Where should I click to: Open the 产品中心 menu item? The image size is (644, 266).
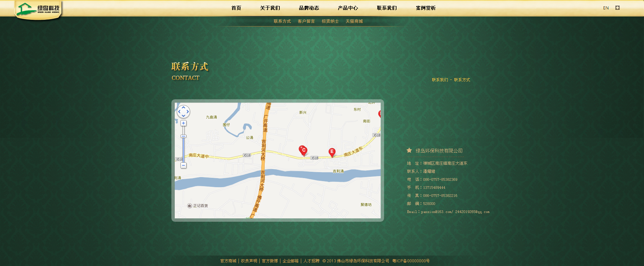coord(348,8)
